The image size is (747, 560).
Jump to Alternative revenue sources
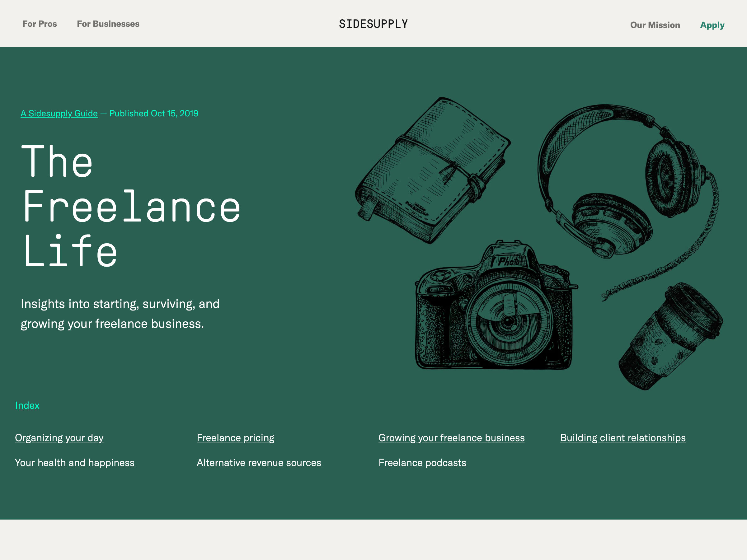click(259, 463)
